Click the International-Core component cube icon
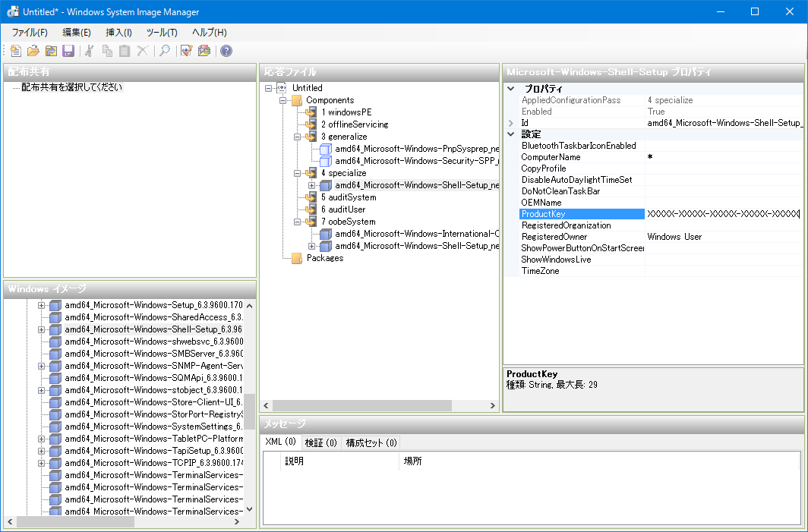 tap(326, 234)
